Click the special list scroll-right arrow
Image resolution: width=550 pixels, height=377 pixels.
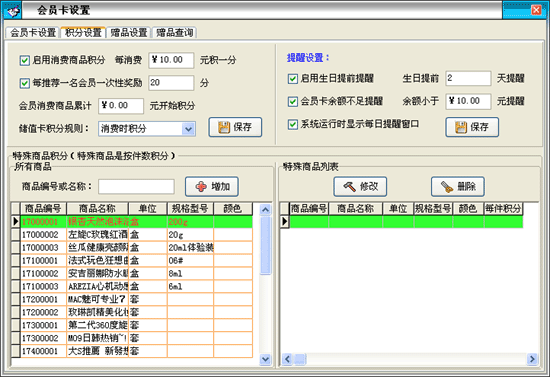(x=532, y=359)
